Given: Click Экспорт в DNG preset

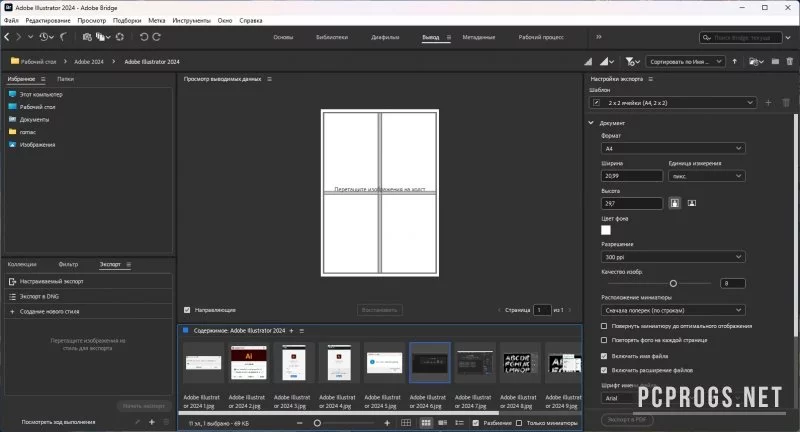Looking at the screenshot, I should (88, 296).
